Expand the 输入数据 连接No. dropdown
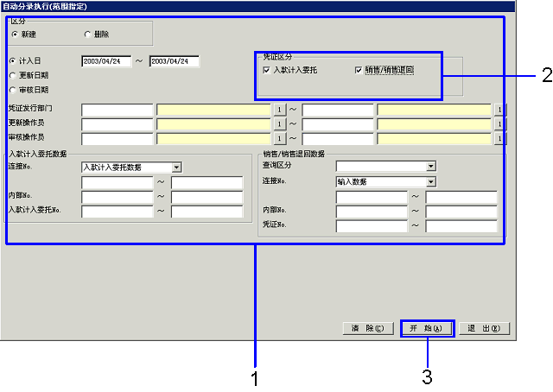The height and width of the screenshot is (392, 553). [430, 182]
